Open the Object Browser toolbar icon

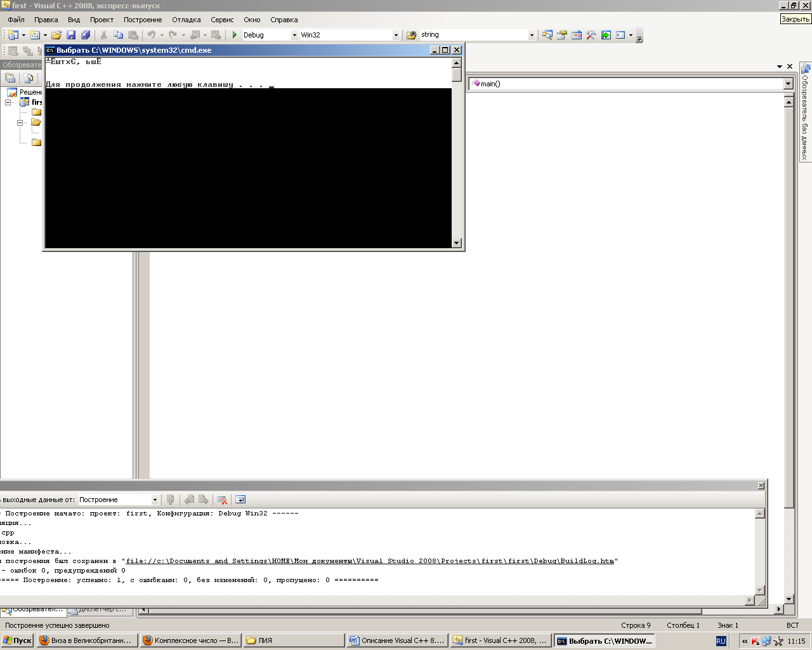click(x=576, y=35)
